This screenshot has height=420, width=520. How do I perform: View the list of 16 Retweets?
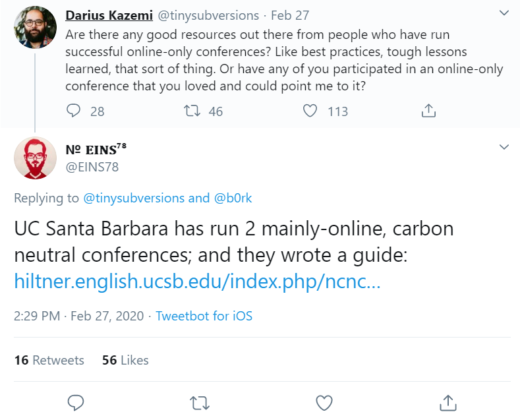coord(49,360)
